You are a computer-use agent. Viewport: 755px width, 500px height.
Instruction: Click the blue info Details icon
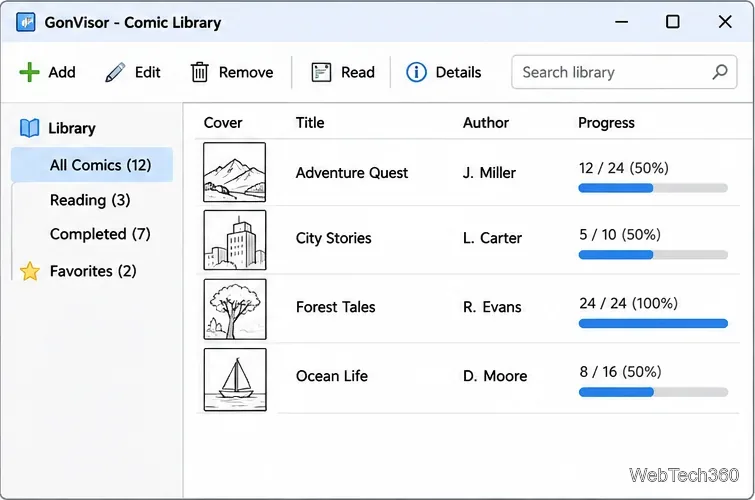point(416,72)
